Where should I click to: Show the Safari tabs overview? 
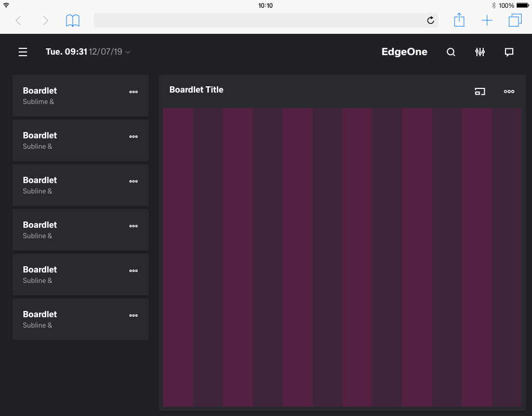click(x=515, y=20)
